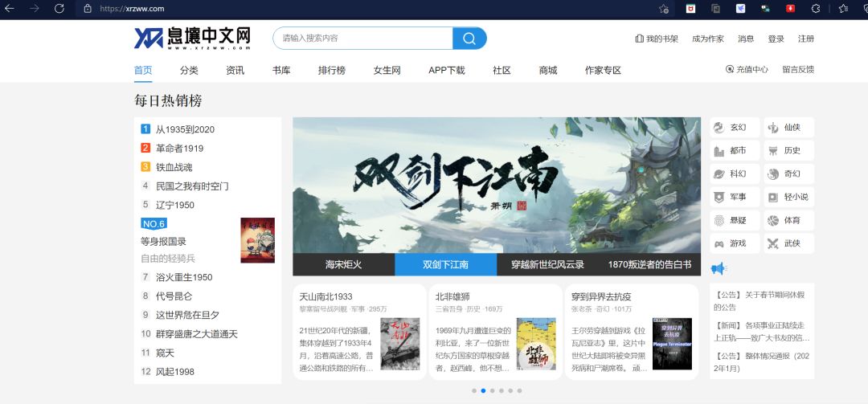Reload the page with refresh icon
Screen dimensions: 868x404
click(59, 8)
